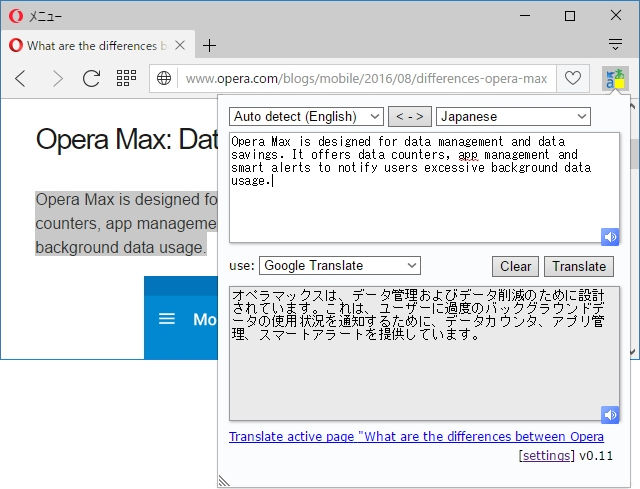Reload the current page

tap(91, 78)
